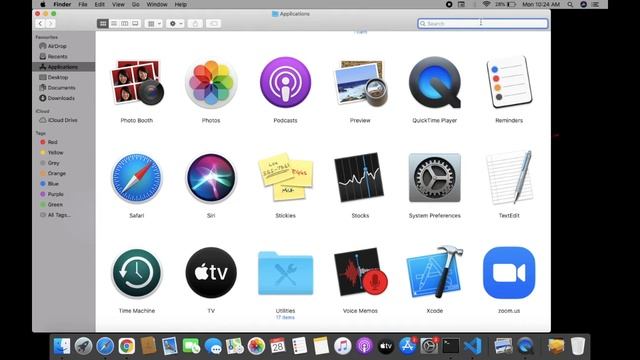Launch Google Chrome from the Dock
Image resolution: width=640 pixels, height=360 pixels.
pyautogui.click(x=127, y=346)
